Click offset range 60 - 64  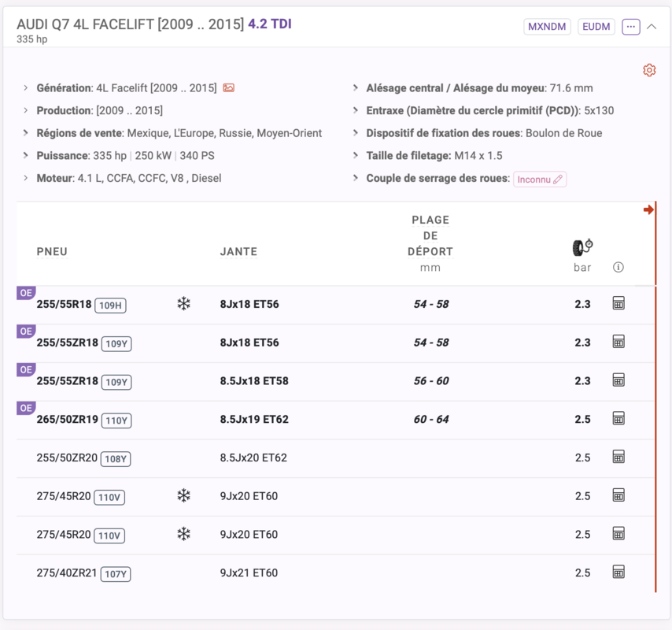coord(430,419)
